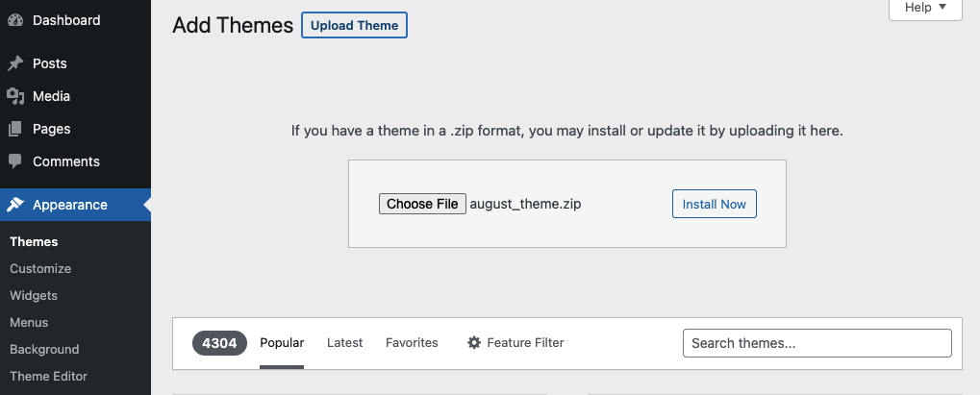
Task: Click the Pages document icon
Action: pos(15,129)
